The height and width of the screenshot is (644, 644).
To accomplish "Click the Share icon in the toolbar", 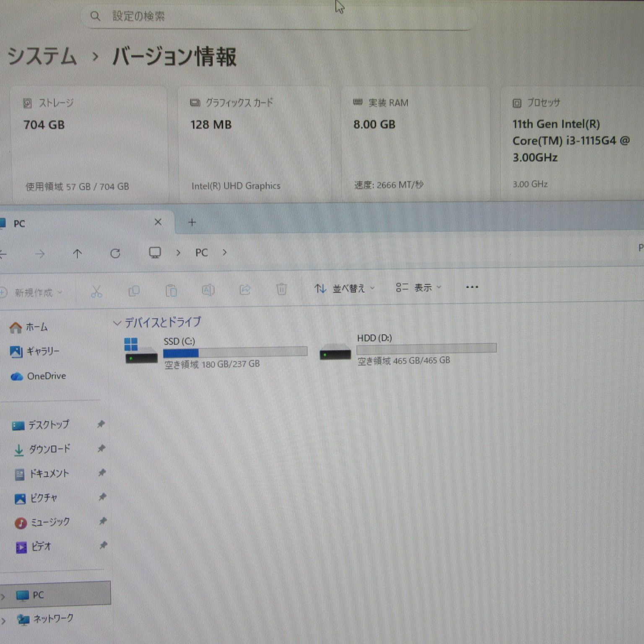I will pos(245,290).
